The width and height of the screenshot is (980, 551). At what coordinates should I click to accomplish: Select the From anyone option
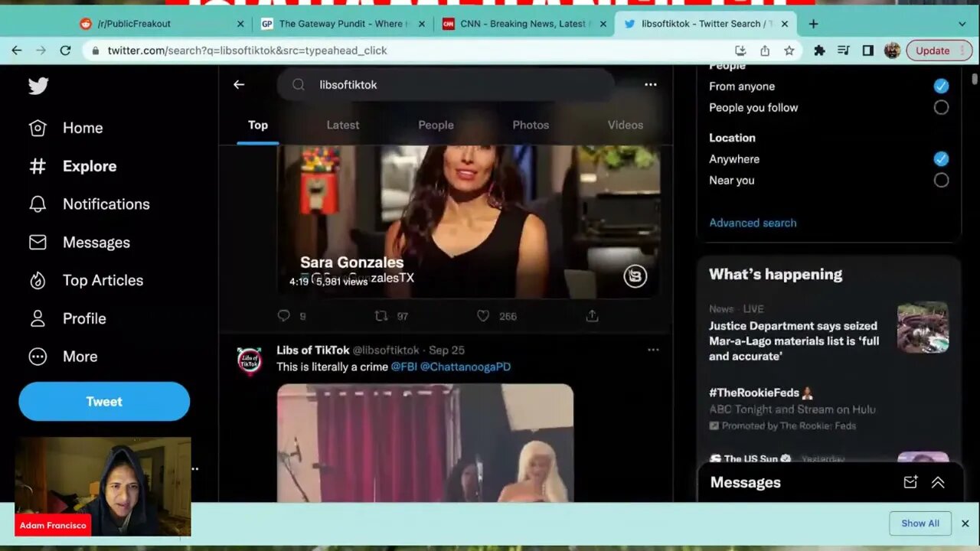coord(941,86)
